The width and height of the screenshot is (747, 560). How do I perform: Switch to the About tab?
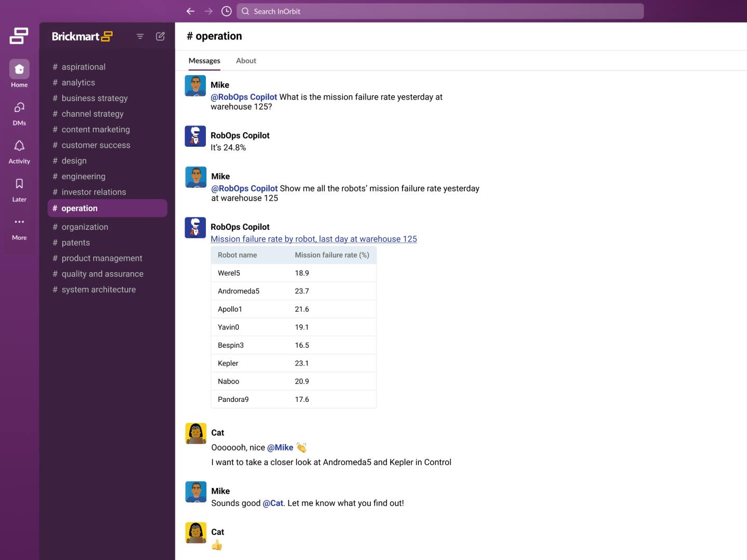click(246, 61)
